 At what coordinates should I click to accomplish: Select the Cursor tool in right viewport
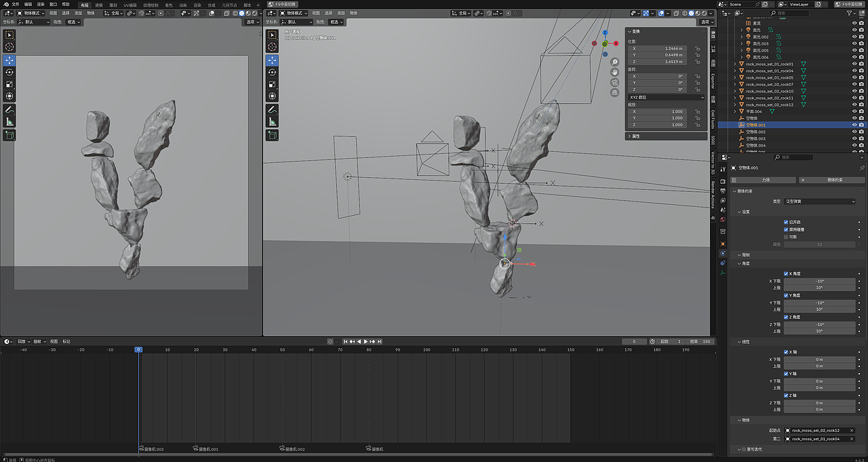tap(271, 47)
